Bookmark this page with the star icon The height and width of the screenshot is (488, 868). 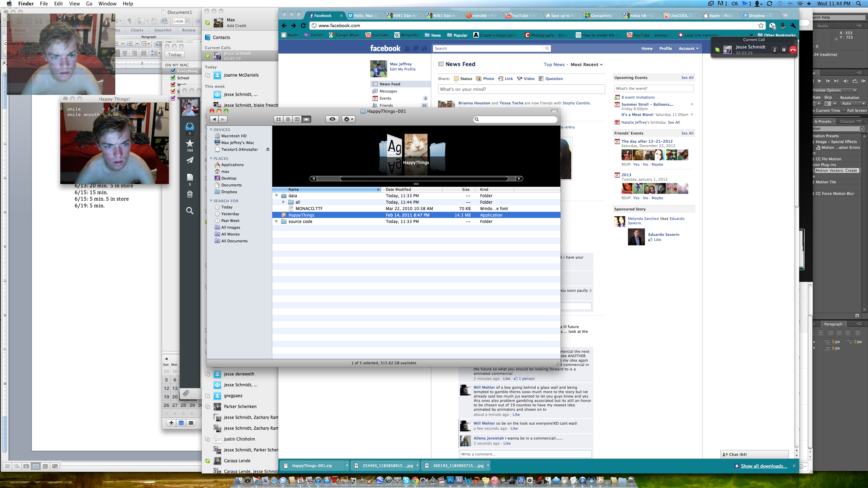point(761,25)
